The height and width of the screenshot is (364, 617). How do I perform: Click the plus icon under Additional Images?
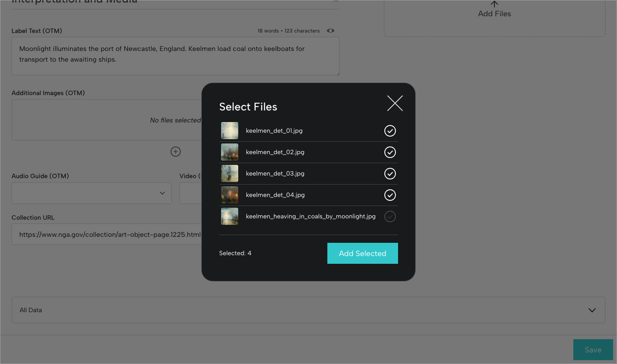175,152
